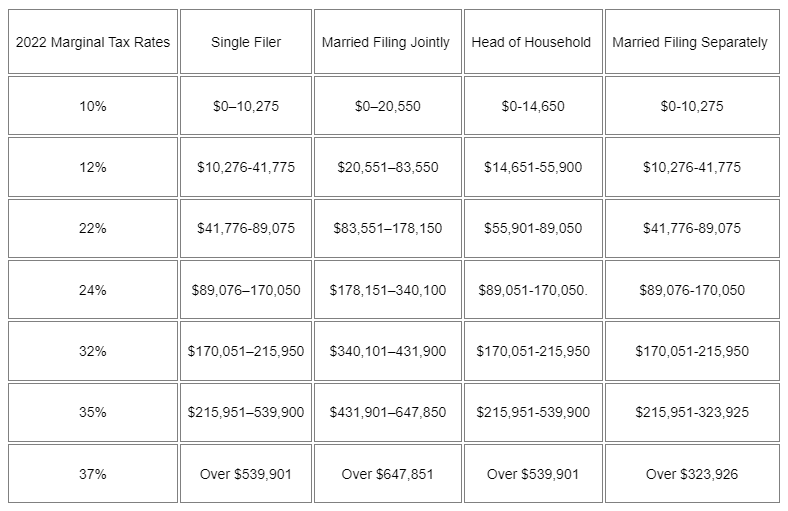The image size is (788, 511).
Task: Select the 12% rate row label
Action: (92, 167)
